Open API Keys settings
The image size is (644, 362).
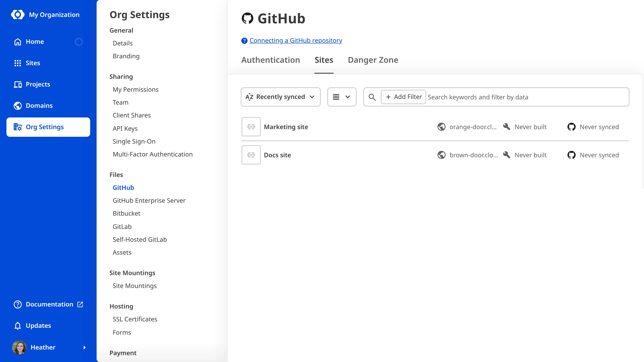point(125,129)
